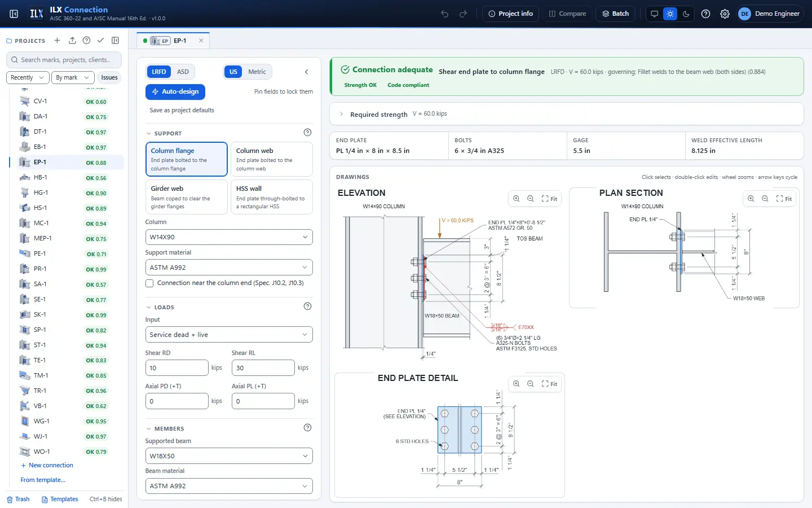Screen dimensions: 812x508
Task: Open Input Service dead + live dropdown
Action: click(x=229, y=335)
